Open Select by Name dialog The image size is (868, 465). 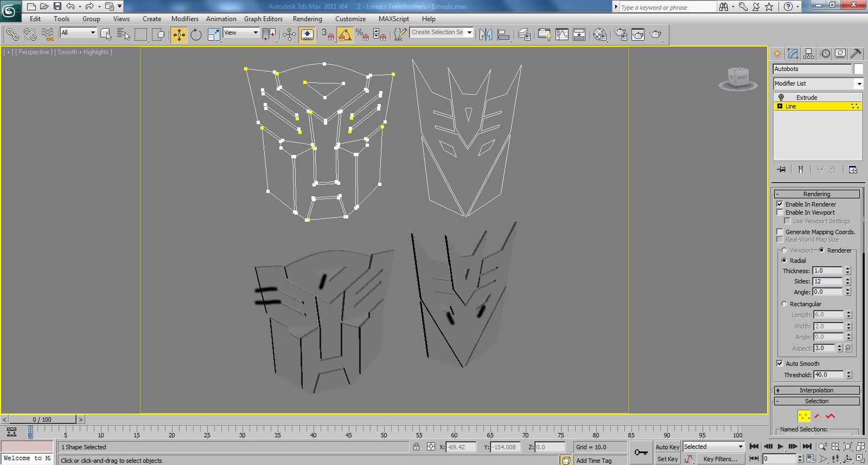123,35
